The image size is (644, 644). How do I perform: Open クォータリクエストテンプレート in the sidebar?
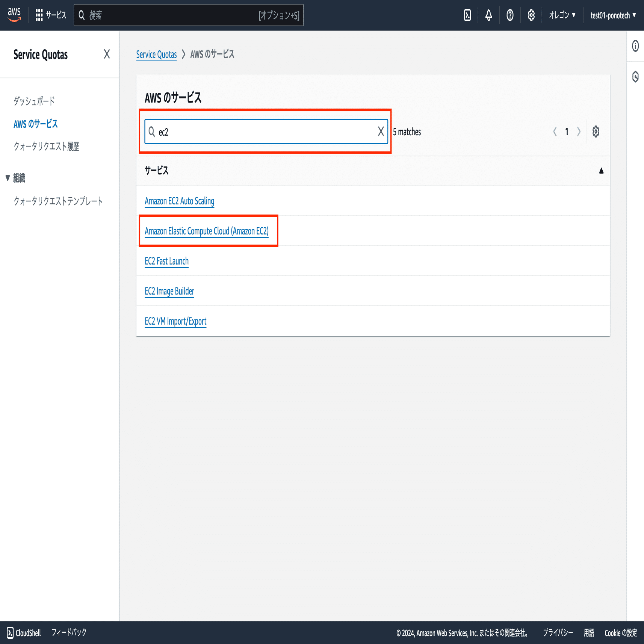(x=58, y=201)
